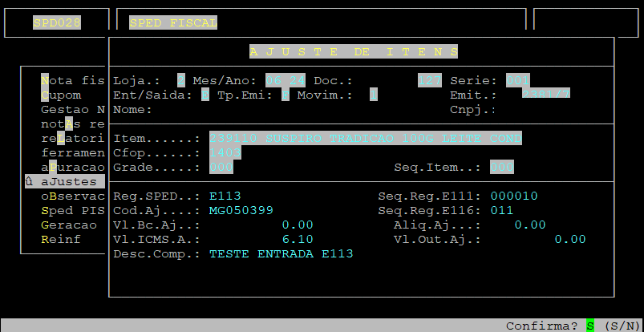The image size is (644, 332).
Task: Open the Cupom menu entry
Action: pyautogui.click(x=61, y=95)
